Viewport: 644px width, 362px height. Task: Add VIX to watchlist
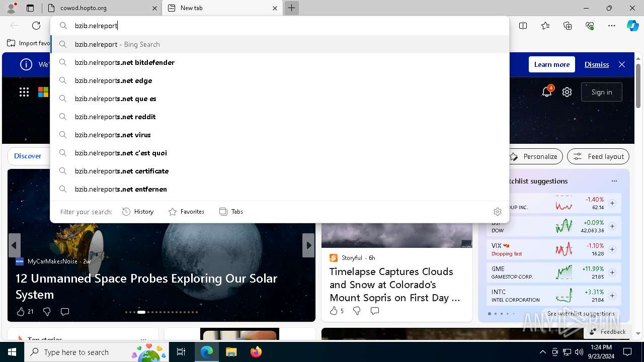click(612, 249)
